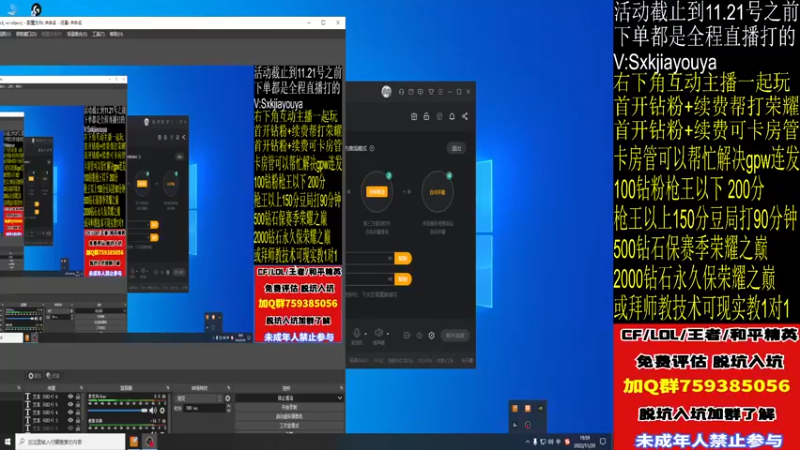Click funnel icon in companion title bar
800x450 pixels.
[431, 92]
